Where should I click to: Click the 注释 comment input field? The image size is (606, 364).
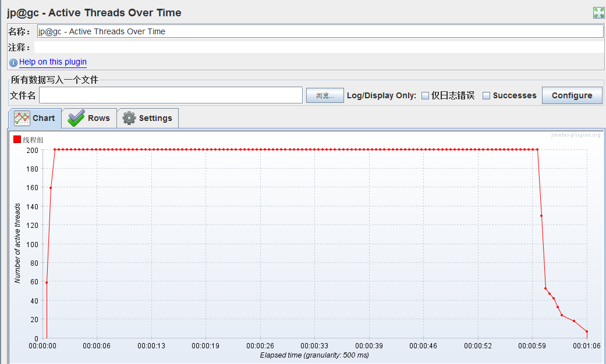pyautogui.click(x=319, y=47)
